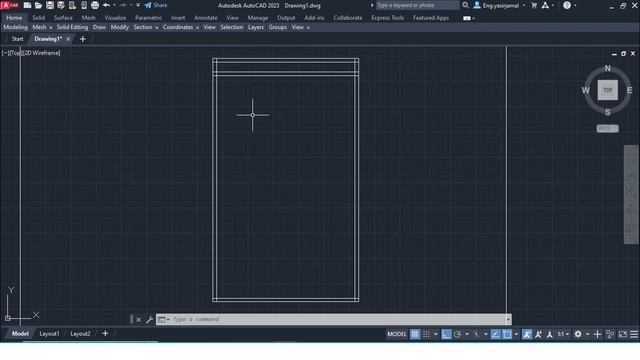Click the new drawing plus tab
This screenshot has height=360, width=640.
pos(83,39)
